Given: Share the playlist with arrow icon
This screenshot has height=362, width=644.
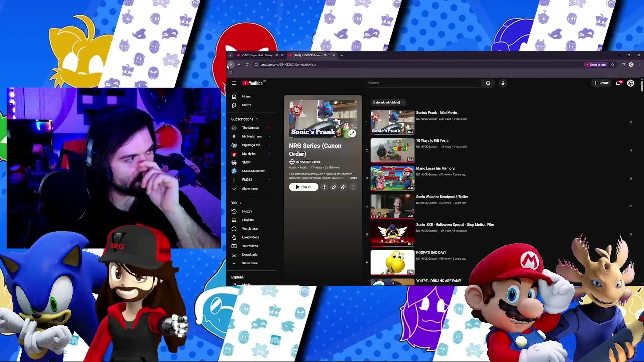Looking at the screenshot, I should click(343, 187).
